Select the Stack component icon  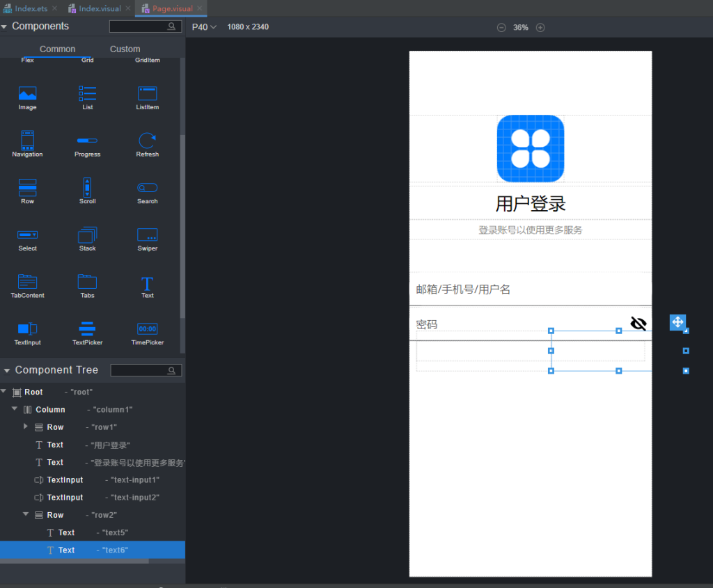87,235
